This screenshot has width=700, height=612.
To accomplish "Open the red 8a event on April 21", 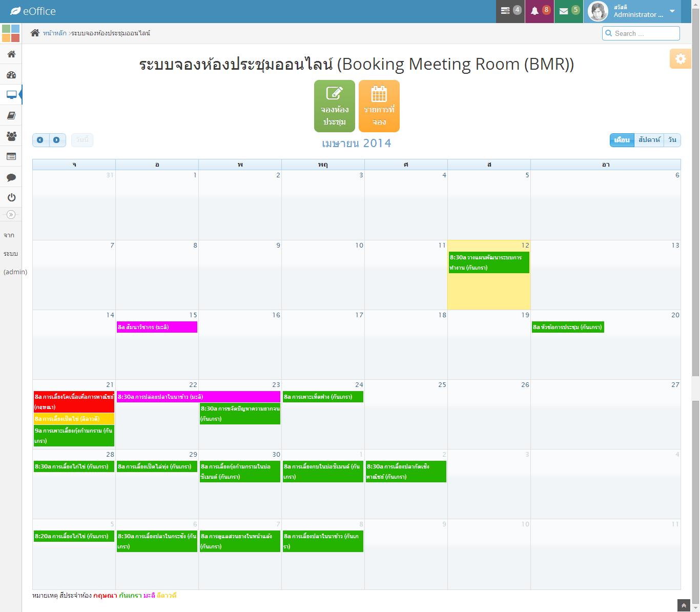I will click(x=74, y=402).
